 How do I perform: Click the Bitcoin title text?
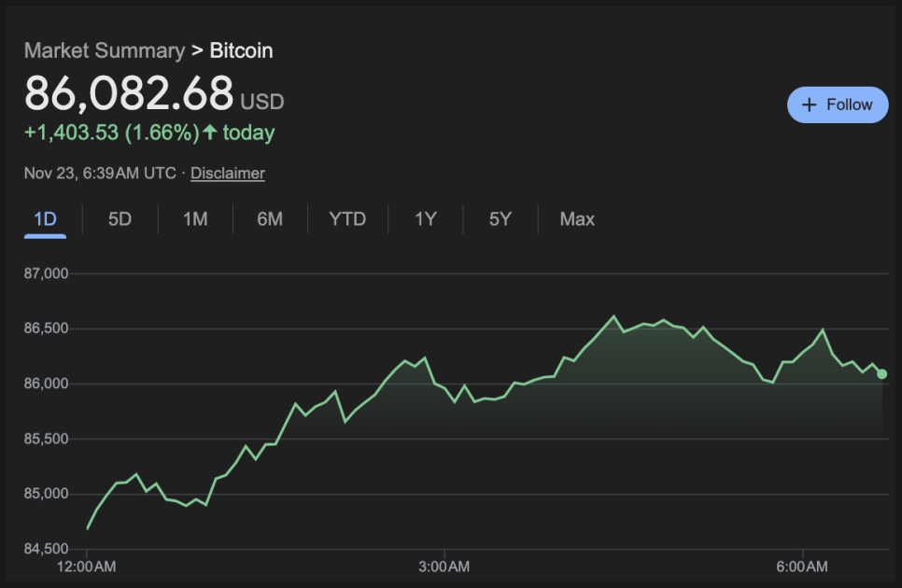242,50
